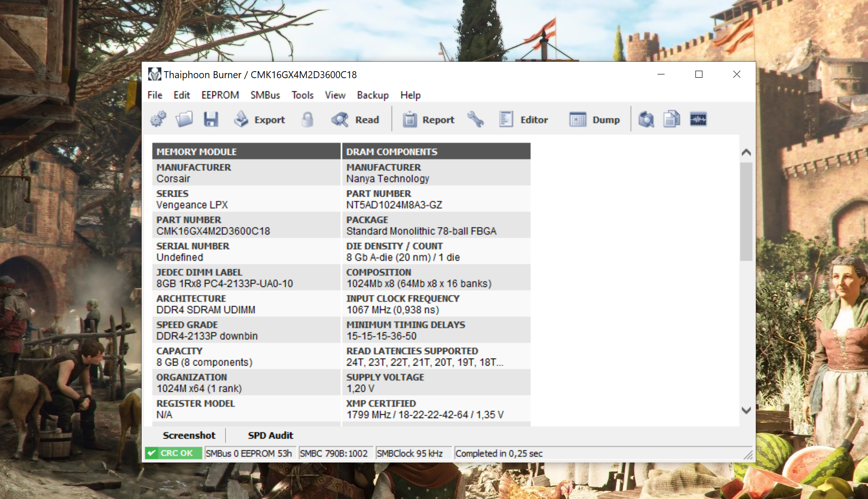Image resolution: width=868 pixels, height=499 pixels.
Task: Select the clock frequency '1067 MHz (0,938 ns)'
Action: (x=393, y=310)
